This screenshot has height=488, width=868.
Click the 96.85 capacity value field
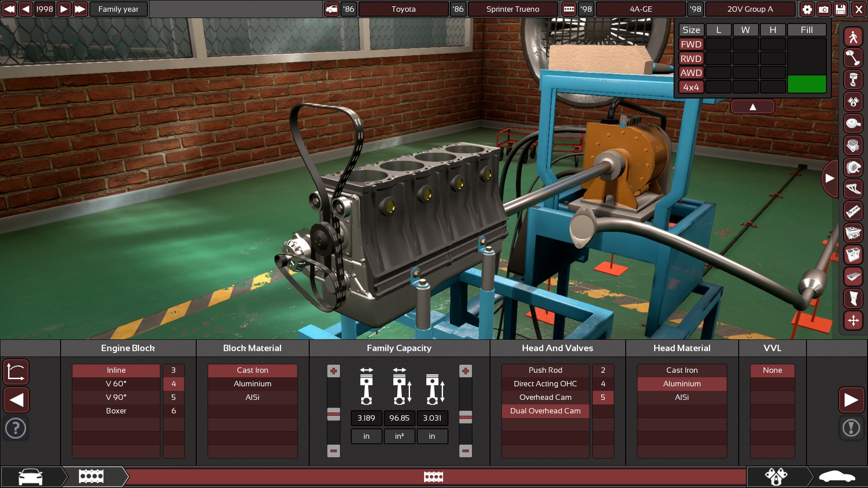399,418
